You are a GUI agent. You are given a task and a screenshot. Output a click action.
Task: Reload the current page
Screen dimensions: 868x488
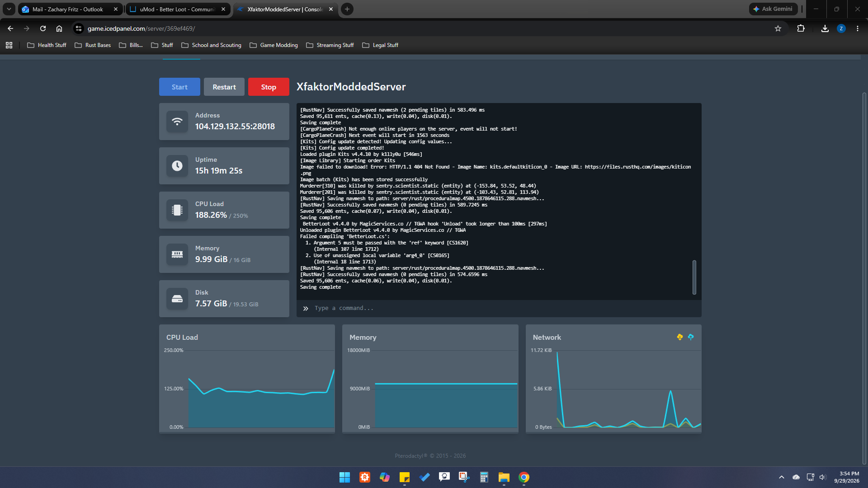pos(43,28)
